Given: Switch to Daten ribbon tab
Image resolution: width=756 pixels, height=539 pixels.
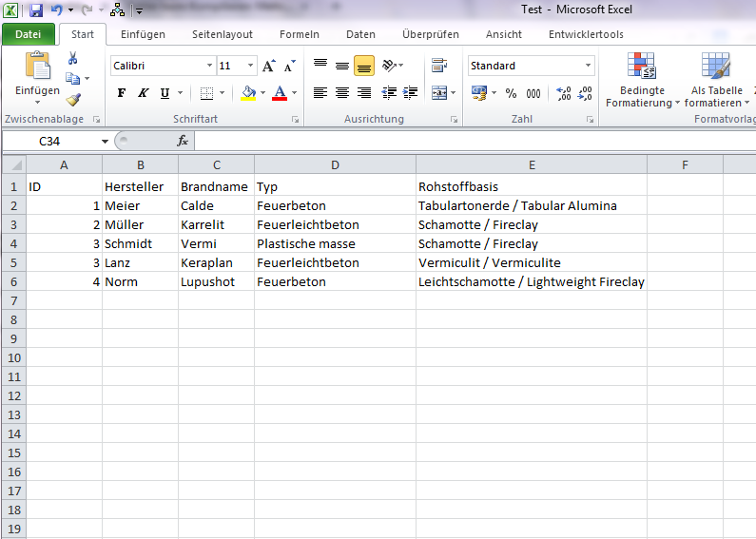Looking at the screenshot, I should coord(360,34).
